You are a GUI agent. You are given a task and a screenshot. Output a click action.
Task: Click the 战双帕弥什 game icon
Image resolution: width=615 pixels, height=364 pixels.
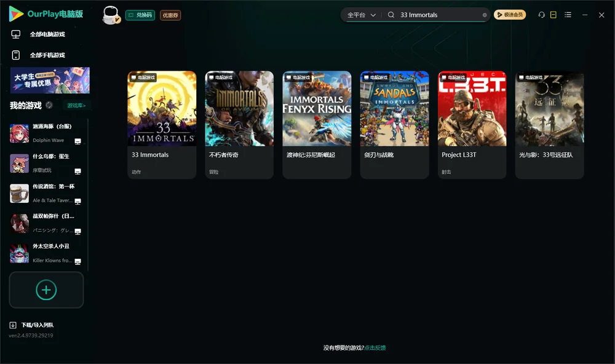point(19,223)
